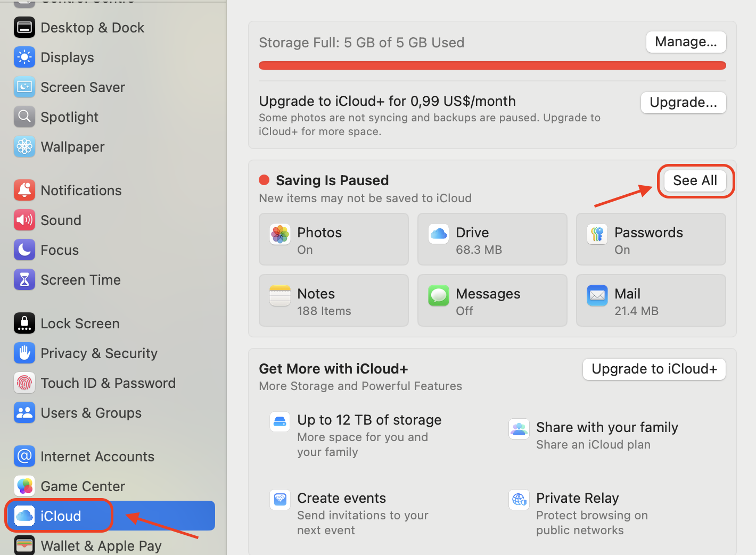Select Privacy & Security from sidebar
The height and width of the screenshot is (555, 756).
pos(100,353)
